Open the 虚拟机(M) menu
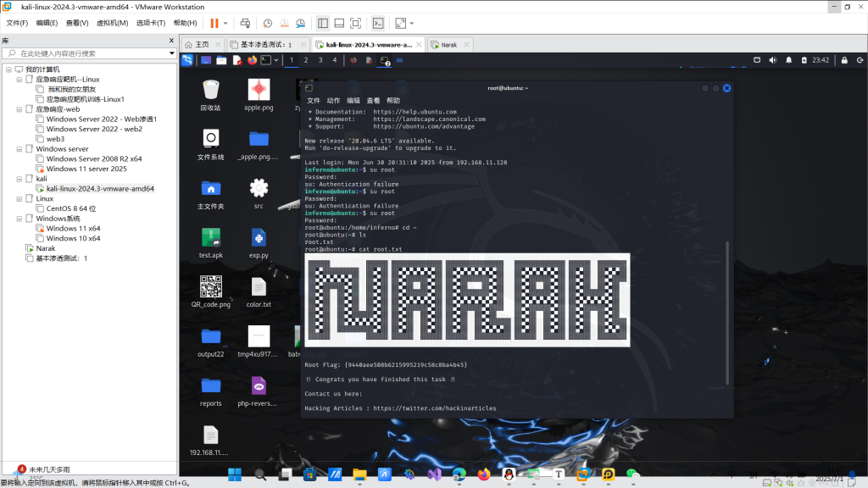 coord(112,23)
